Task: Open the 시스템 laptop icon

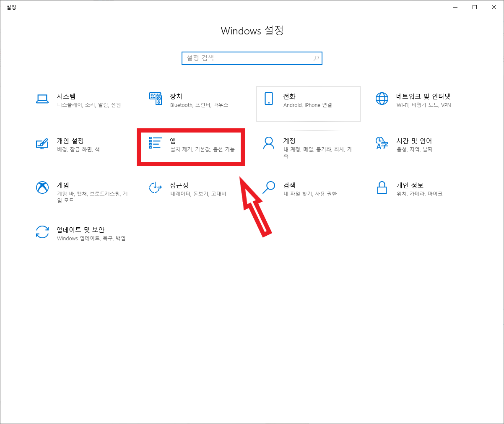Action: (x=42, y=99)
